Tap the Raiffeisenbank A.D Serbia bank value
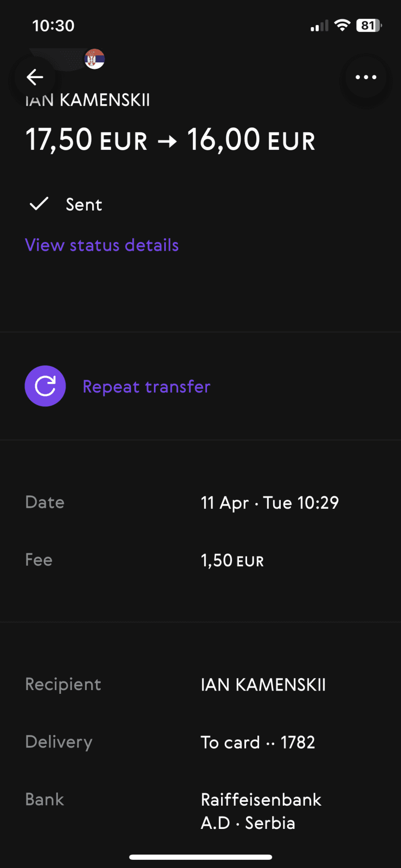The width and height of the screenshot is (401, 868). pos(261,811)
